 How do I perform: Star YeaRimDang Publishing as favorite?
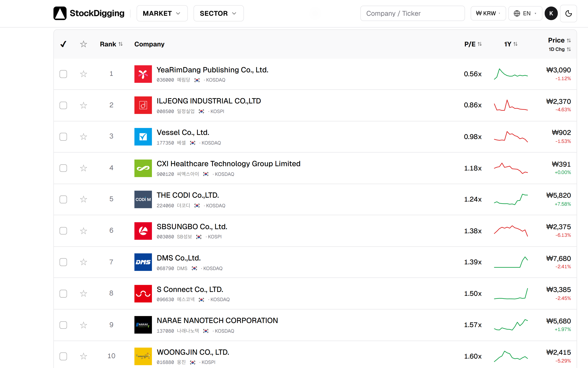[84, 74]
